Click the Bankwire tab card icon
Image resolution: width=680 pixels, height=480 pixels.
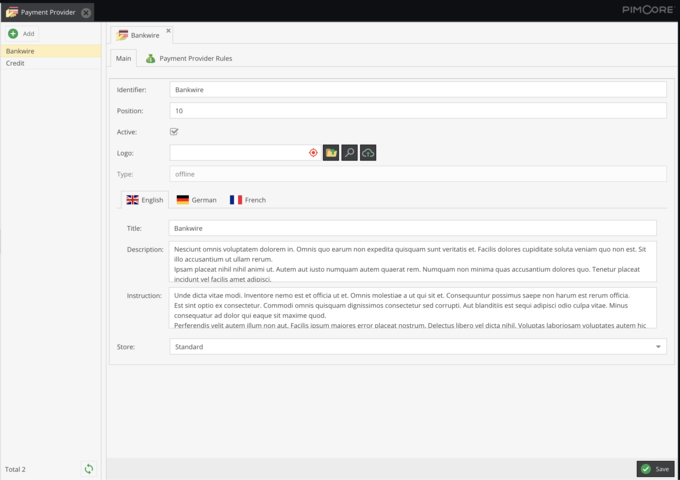click(x=122, y=35)
